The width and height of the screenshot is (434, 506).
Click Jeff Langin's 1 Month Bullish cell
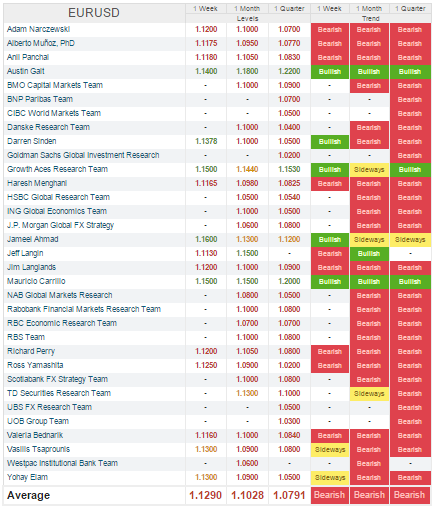[369, 254]
